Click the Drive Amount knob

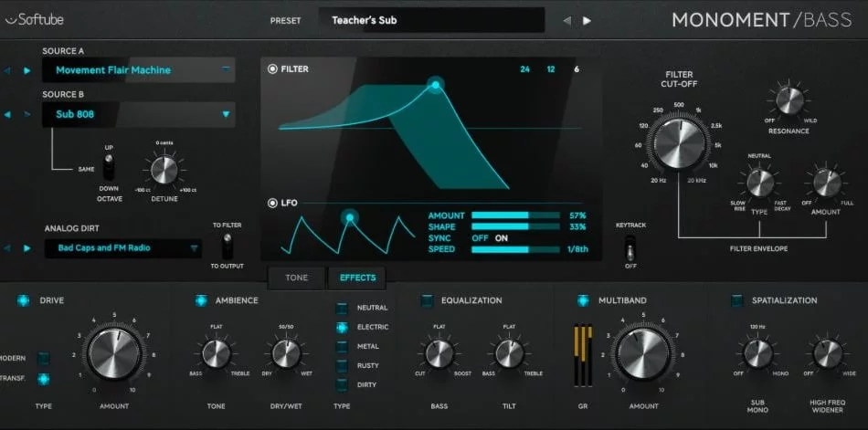click(114, 354)
